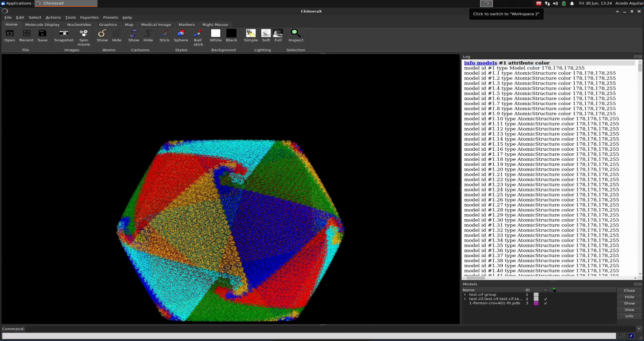
Task: Click the info models log link
Action: pos(480,63)
